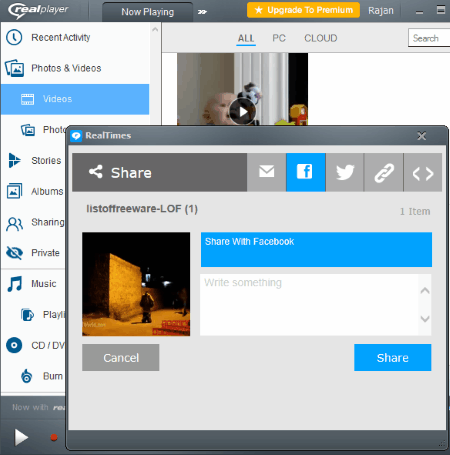Viewport: 450px width, 455px height.
Task: Click the night street video thumbnail
Action: 136,284
